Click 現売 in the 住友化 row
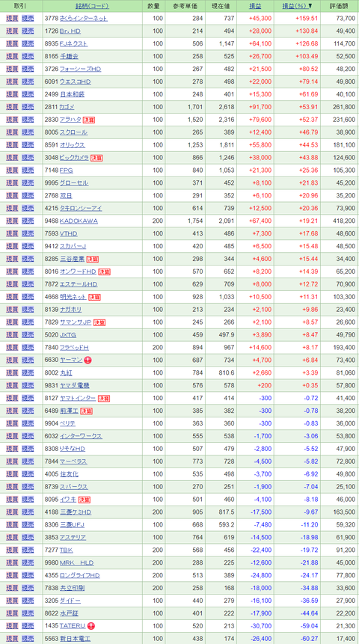Viewport: 359px width, 644px height. [x=28, y=474]
